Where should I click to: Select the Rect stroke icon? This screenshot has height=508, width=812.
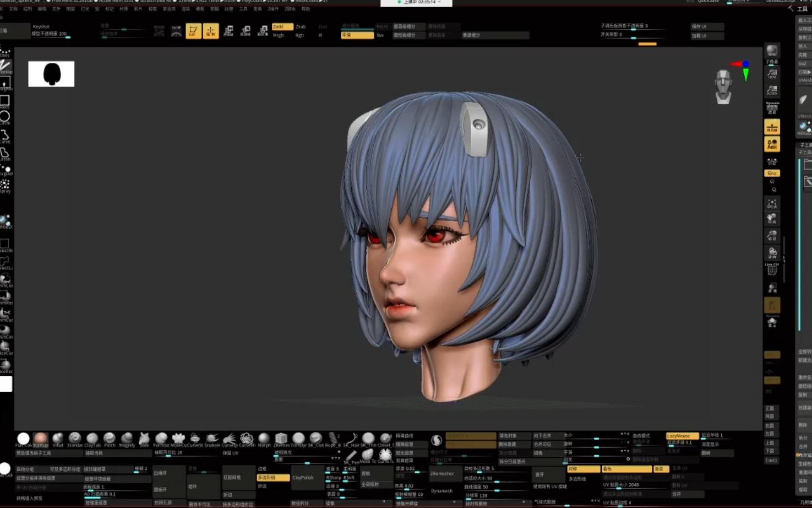pos(5,102)
